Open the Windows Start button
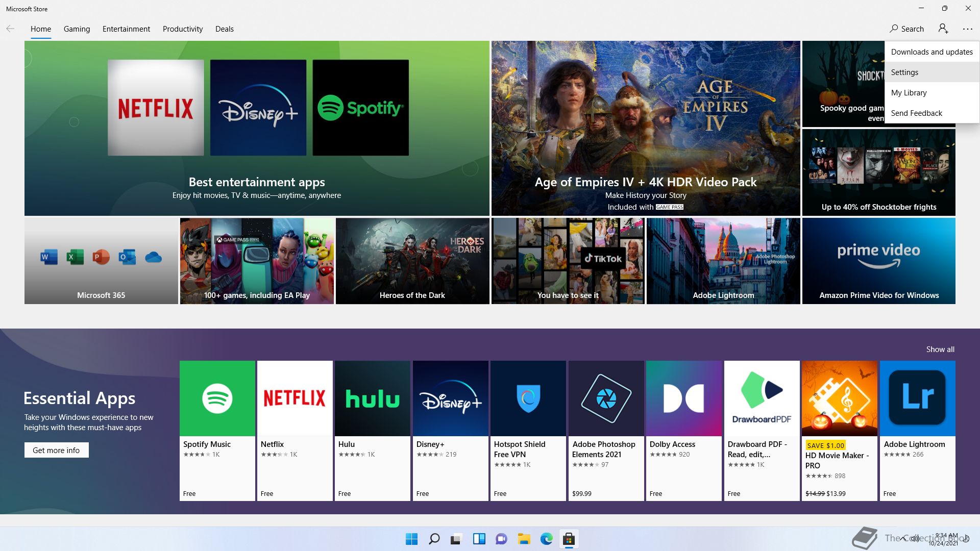The height and width of the screenshot is (551, 980). pos(411,539)
